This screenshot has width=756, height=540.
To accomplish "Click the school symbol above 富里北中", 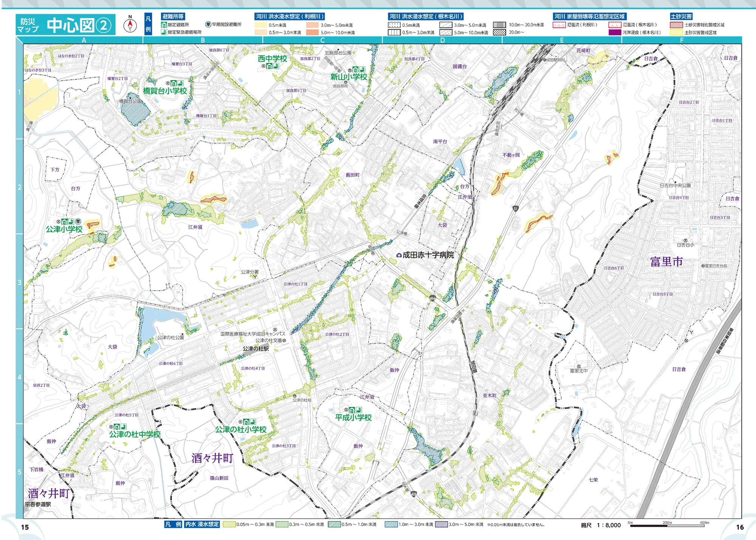I will point(579,366).
